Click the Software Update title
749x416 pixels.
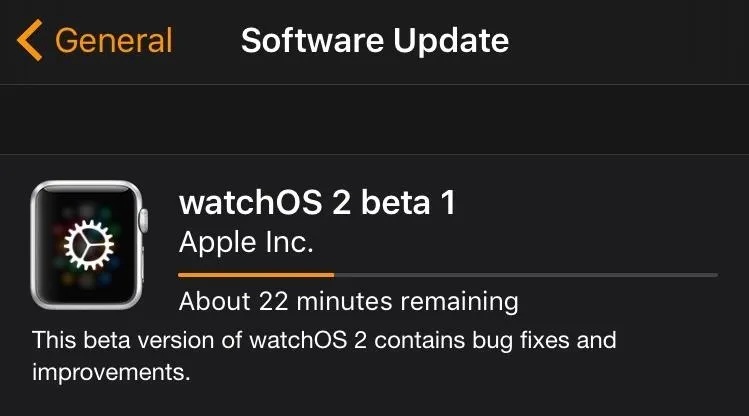(x=375, y=40)
